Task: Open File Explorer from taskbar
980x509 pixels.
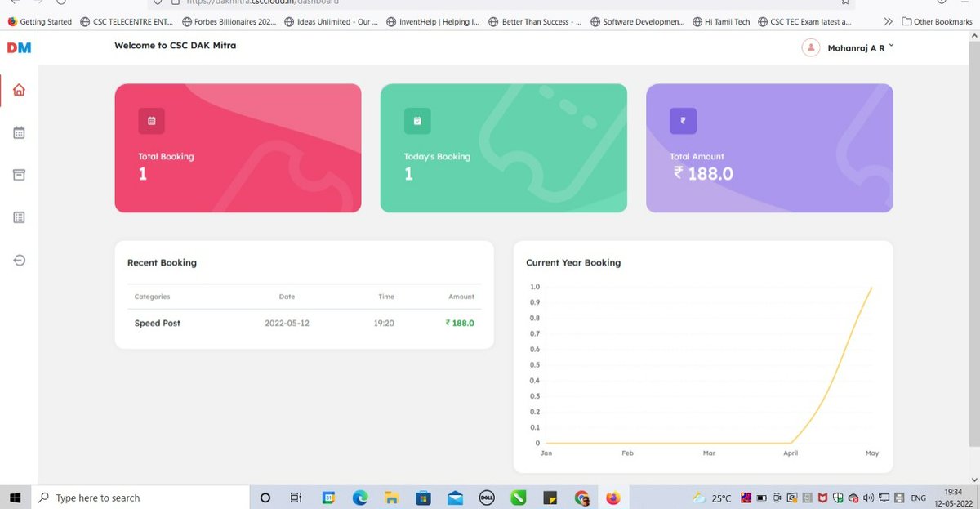Action: 391,498
